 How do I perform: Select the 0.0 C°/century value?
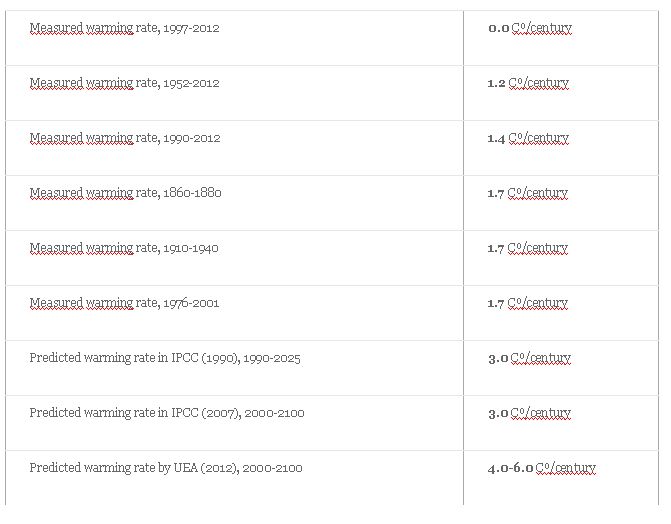tap(530, 28)
